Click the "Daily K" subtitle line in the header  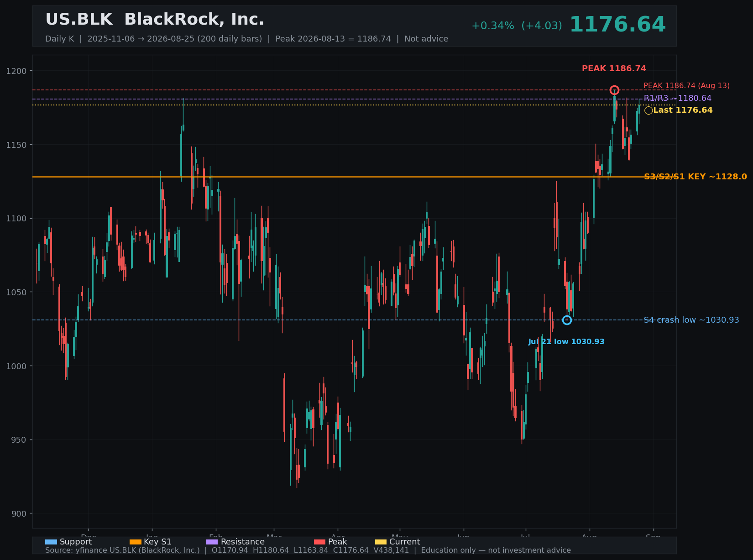coord(246,39)
